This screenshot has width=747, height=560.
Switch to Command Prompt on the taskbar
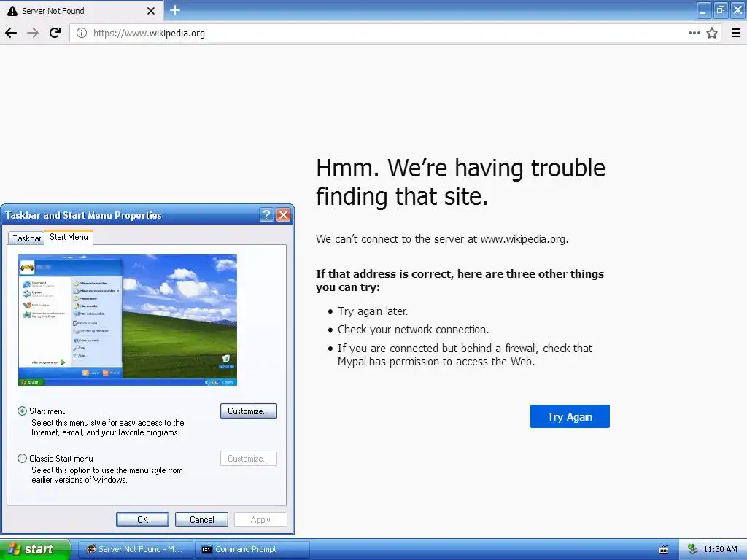pos(252,549)
